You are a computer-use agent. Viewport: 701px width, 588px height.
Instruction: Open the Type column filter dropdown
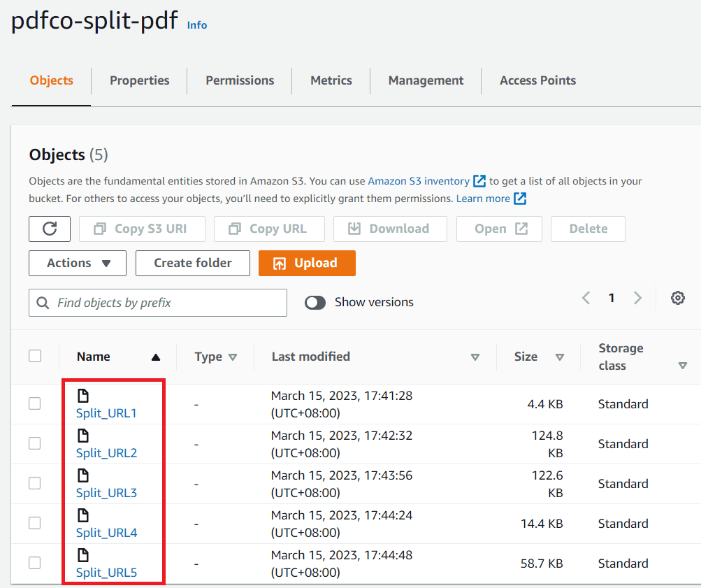[233, 357]
